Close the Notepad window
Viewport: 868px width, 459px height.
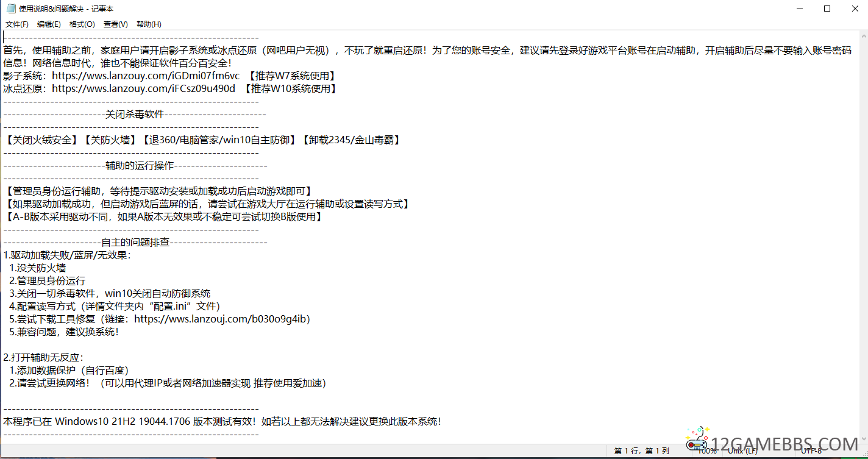point(854,9)
